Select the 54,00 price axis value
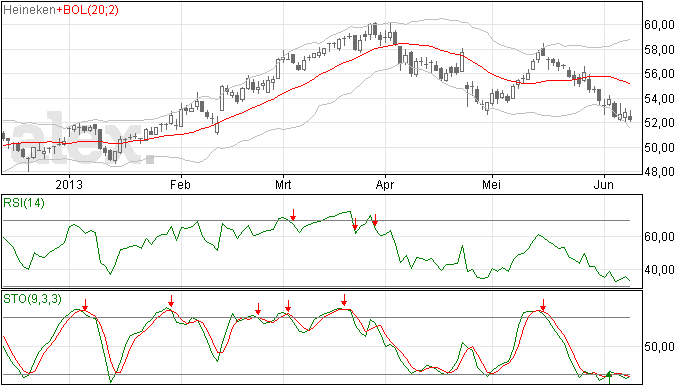 tap(660, 98)
